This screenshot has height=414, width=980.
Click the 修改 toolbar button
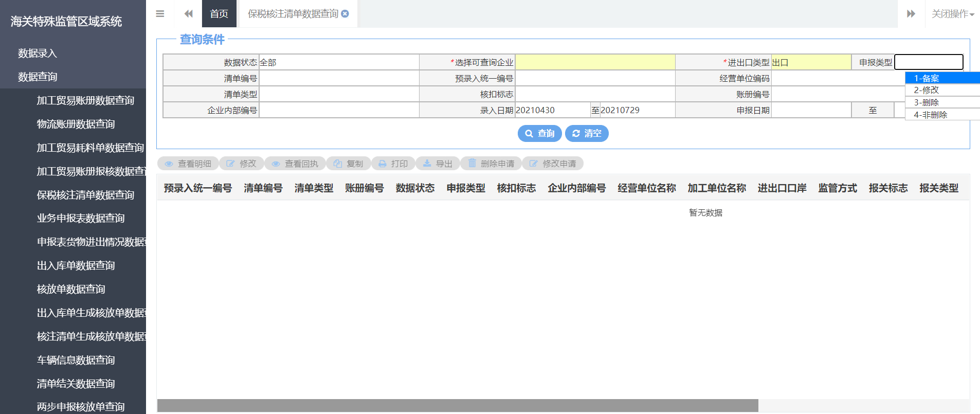click(x=242, y=164)
